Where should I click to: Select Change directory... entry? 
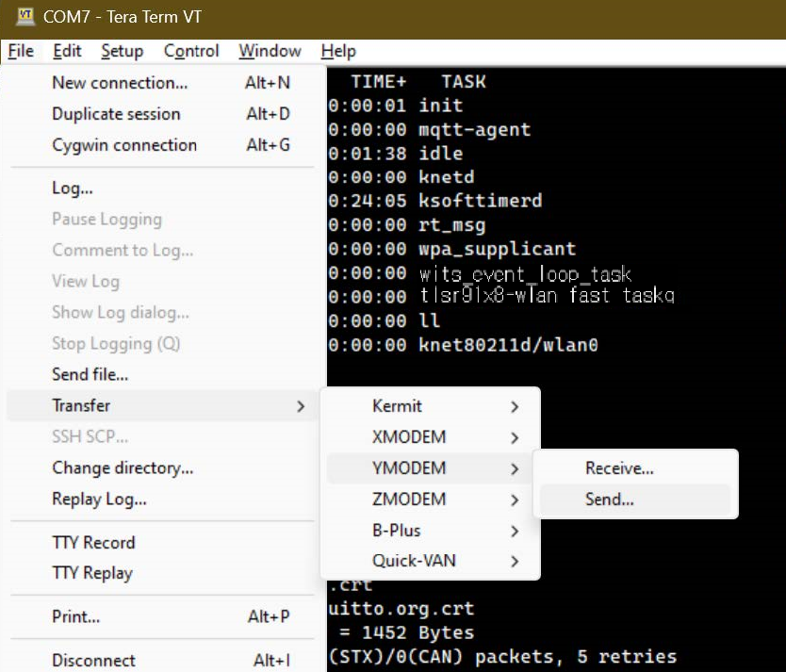pyautogui.click(x=163, y=467)
